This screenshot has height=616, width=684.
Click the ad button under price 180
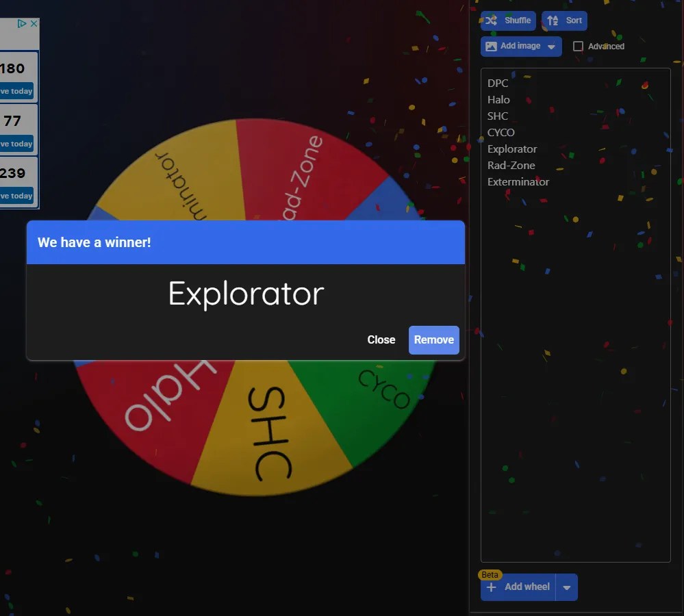tap(16, 92)
